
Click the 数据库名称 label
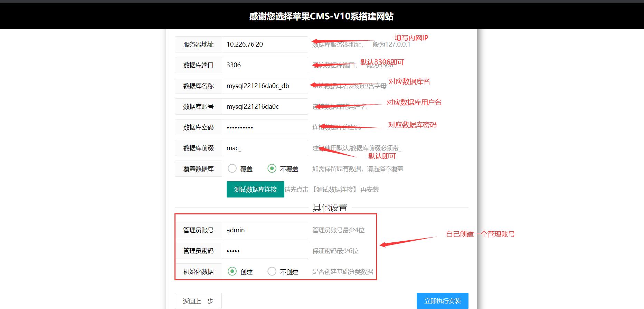198,86
